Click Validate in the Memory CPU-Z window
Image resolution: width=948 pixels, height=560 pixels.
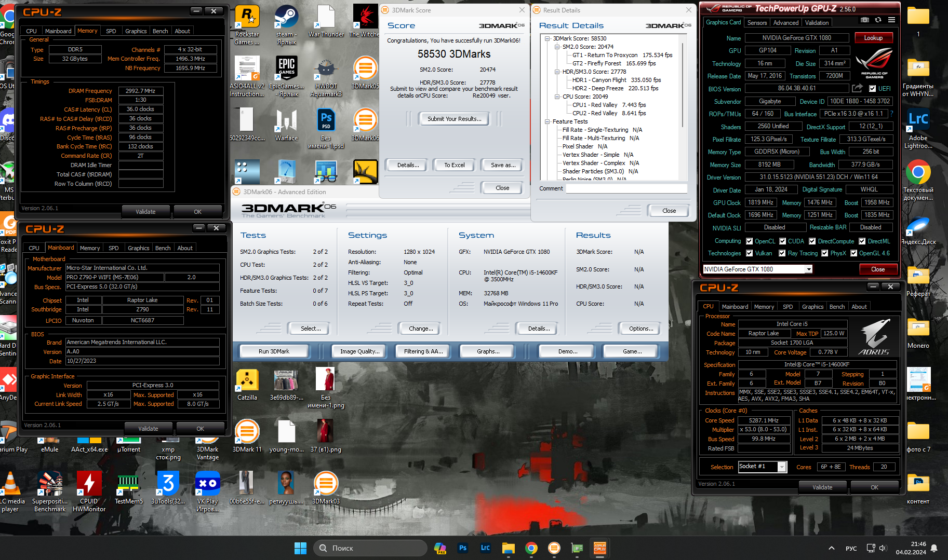coord(145,212)
